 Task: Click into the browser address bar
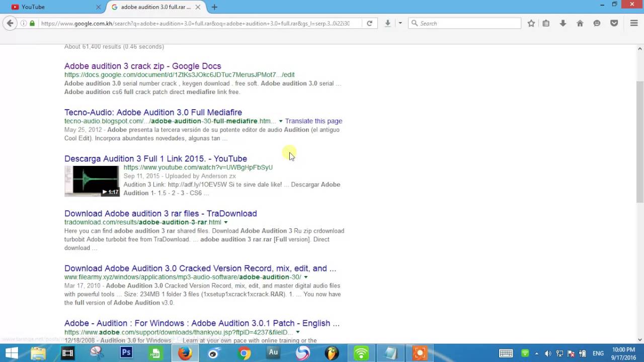tap(195, 23)
